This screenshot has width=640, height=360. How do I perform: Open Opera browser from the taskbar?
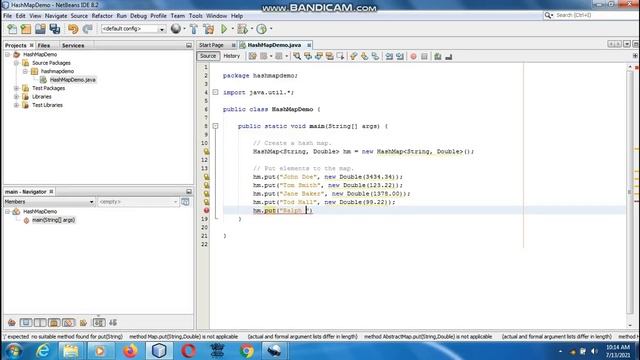[x=188, y=351]
